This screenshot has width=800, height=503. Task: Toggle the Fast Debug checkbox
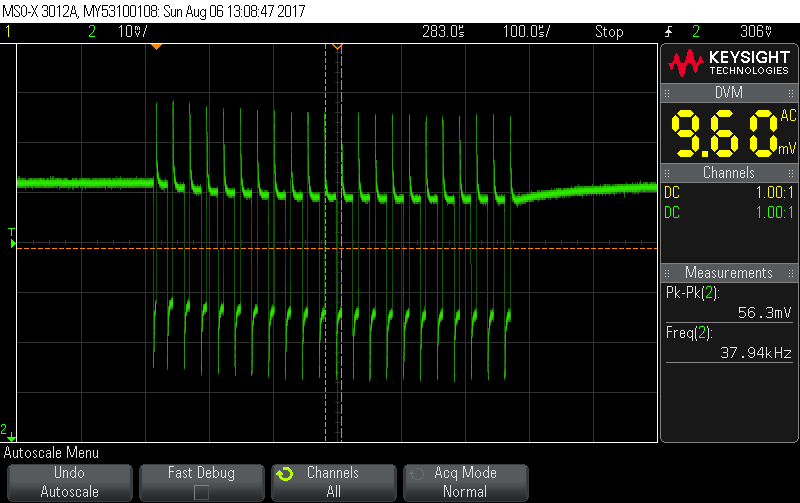[x=201, y=492]
